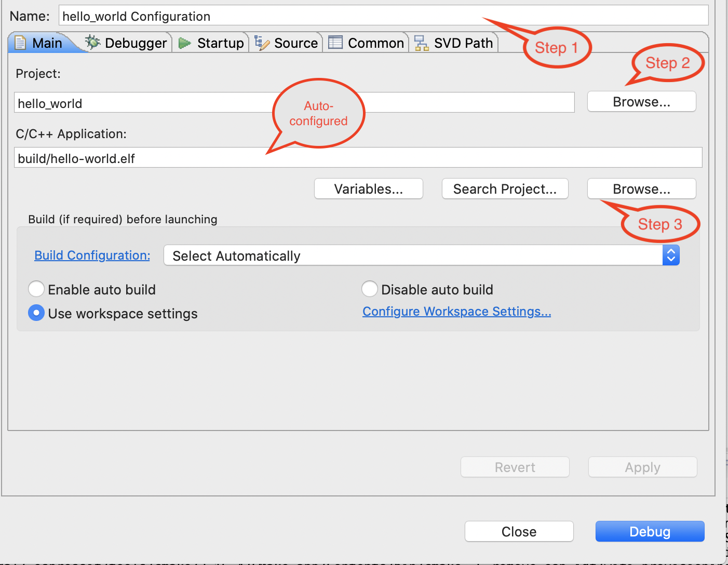Click the Debugger tab bug icon
This screenshot has width=728, height=565.
click(x=93, y=43)
